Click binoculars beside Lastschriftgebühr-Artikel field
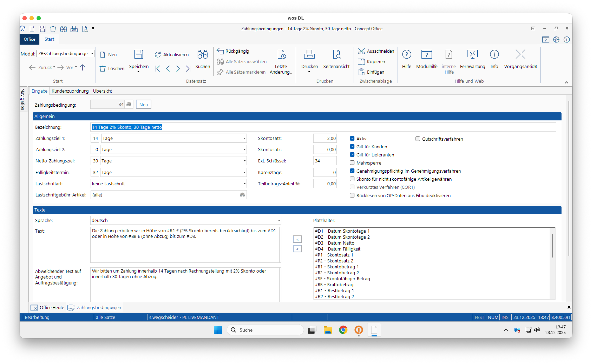Viewport: 592px width, 364px height. (x=242, y=195)
